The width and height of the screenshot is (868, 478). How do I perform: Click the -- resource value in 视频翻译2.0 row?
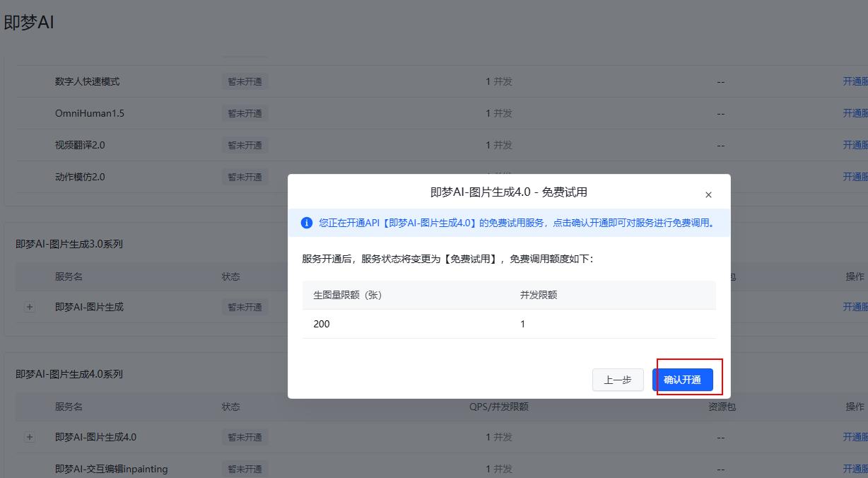(x=721, y=145)
